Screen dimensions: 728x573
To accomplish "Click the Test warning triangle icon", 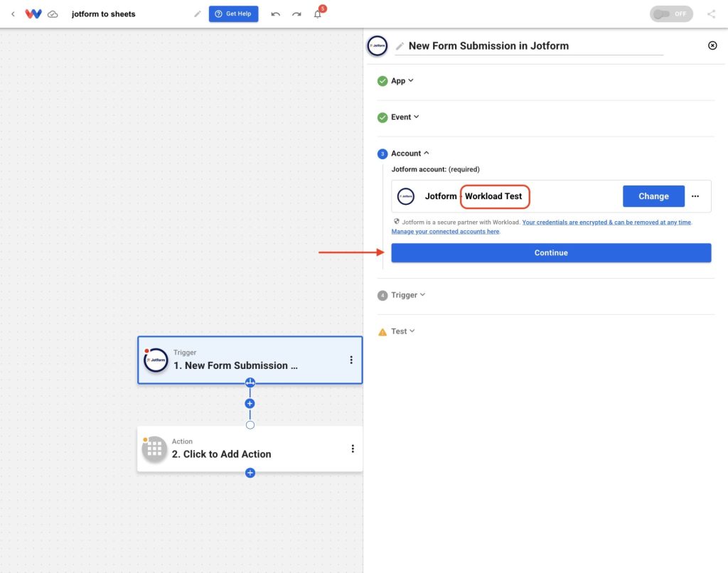I will coord(382,332).
